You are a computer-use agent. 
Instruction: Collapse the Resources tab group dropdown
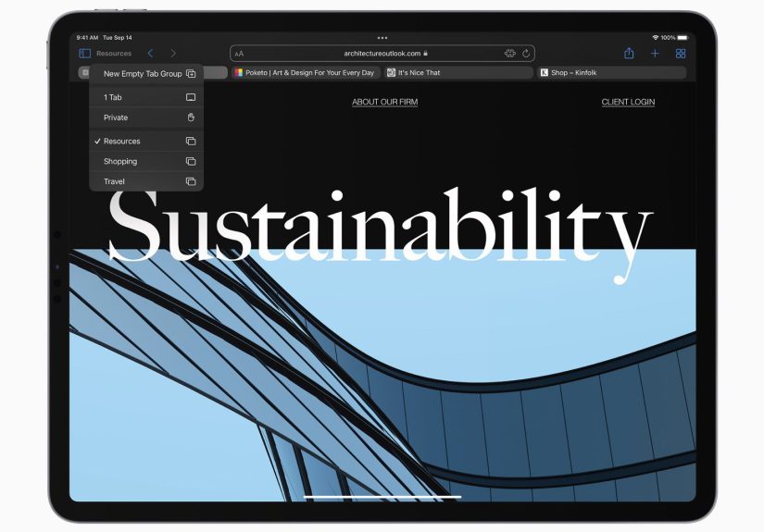point(114,54)
